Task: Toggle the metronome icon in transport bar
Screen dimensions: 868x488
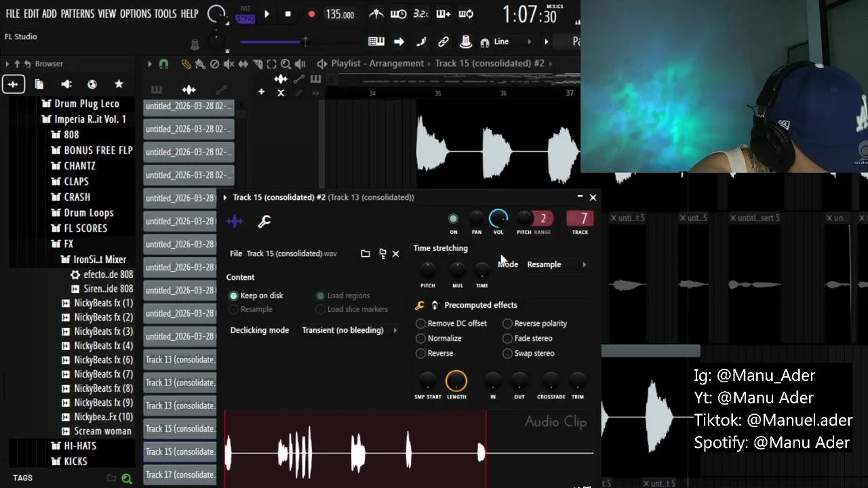Action: coord(375,14)
